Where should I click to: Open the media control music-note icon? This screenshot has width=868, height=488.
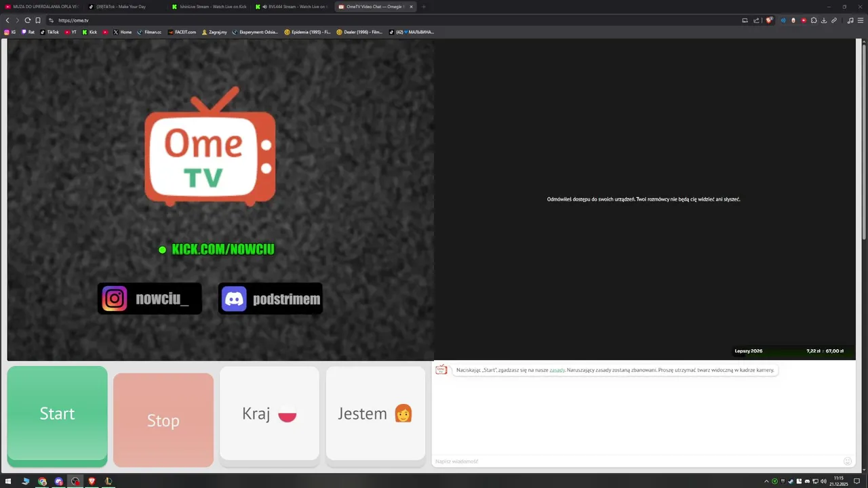point(850,20)
